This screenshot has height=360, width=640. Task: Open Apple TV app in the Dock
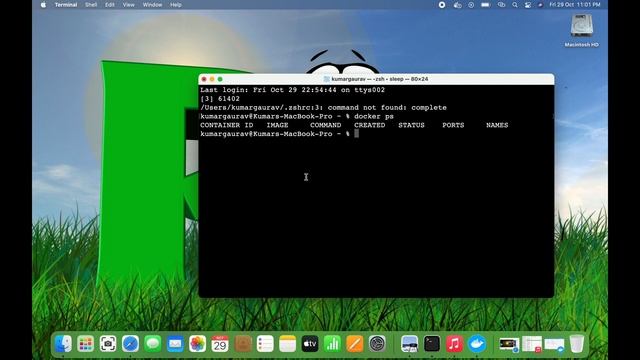tap(310, 344)
